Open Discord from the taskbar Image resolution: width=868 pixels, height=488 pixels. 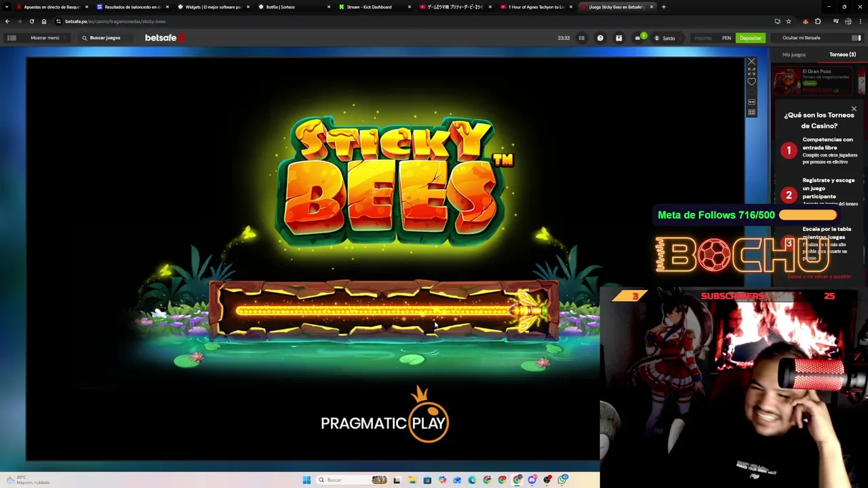coord(532,480)
